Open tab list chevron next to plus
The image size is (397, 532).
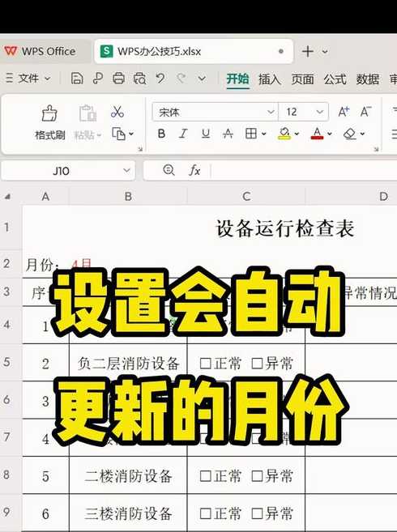(x=325, y=52)
